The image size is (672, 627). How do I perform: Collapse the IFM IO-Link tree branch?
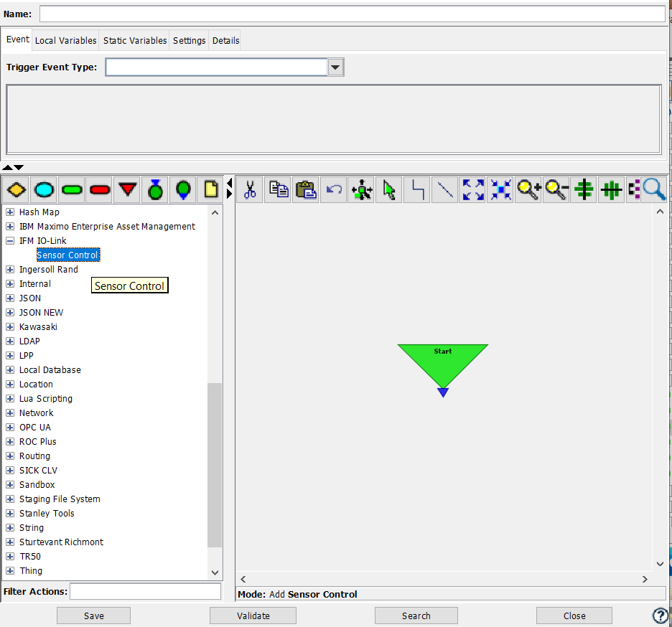pyautogui.click(x=9, y=240)
